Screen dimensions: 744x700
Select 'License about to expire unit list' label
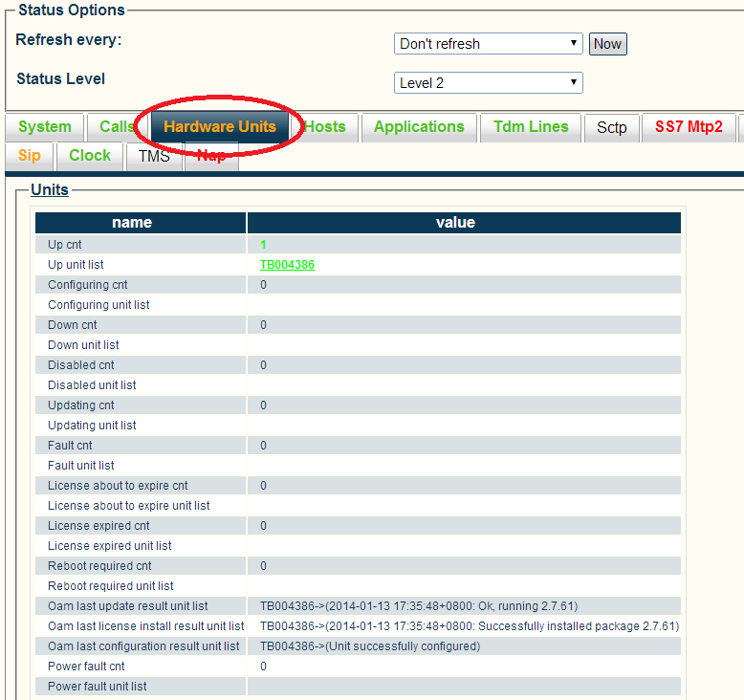click(128, 506)
